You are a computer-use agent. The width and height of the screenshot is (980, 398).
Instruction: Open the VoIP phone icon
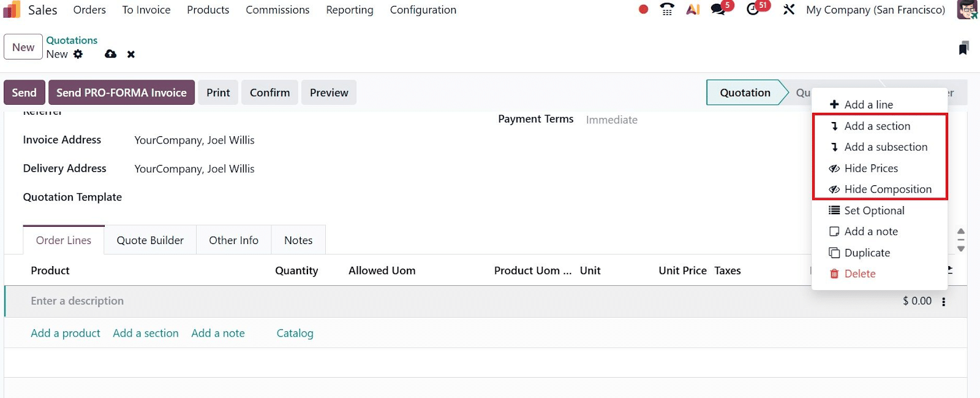(667, 10)
